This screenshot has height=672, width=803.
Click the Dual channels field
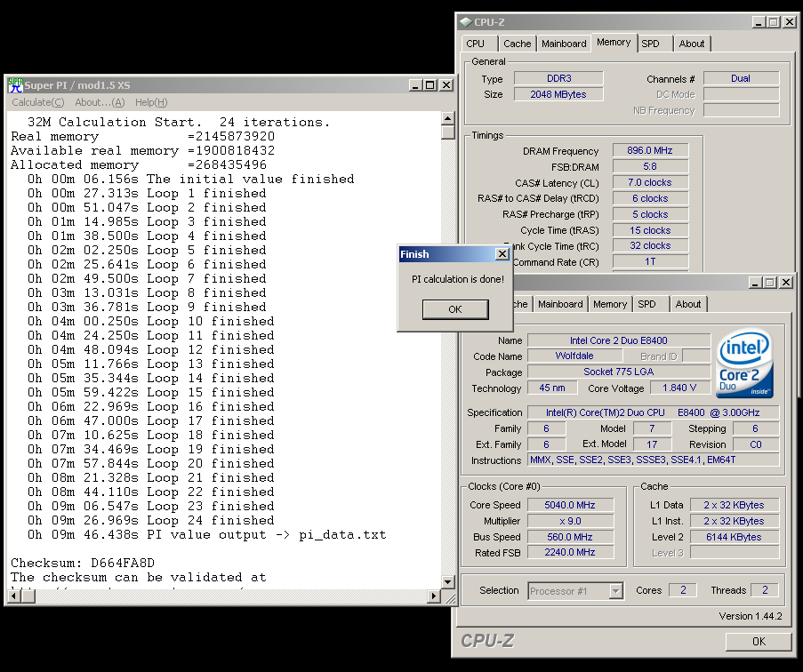coord(741,78)
